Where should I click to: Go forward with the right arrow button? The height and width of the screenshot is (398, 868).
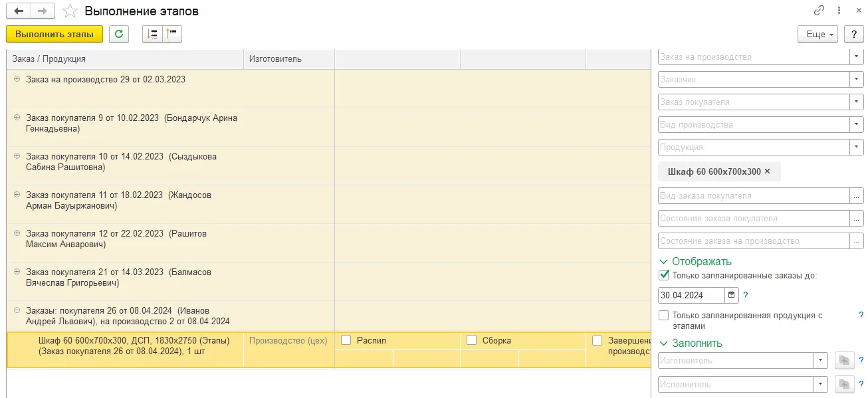[42, 11]
